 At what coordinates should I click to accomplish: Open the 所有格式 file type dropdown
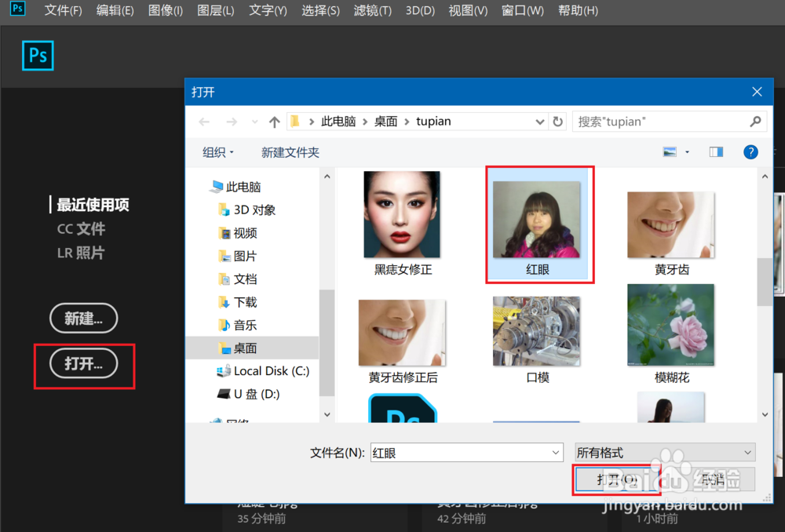665,453
